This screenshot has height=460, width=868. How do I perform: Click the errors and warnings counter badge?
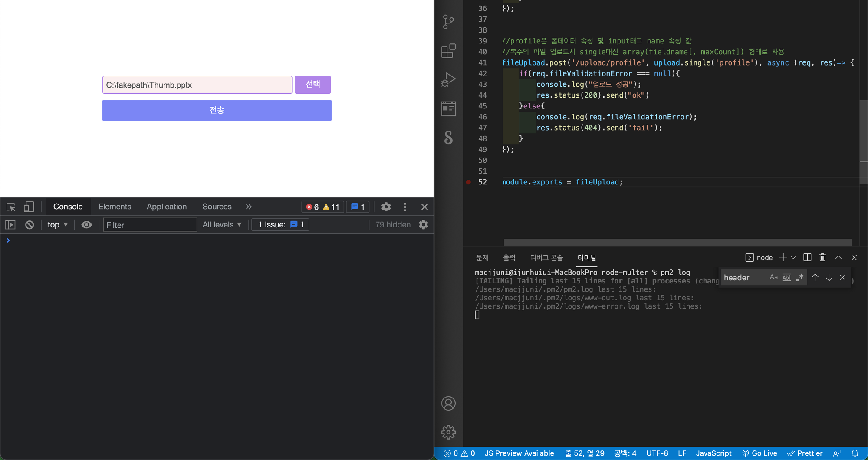(x=322, y=207)
